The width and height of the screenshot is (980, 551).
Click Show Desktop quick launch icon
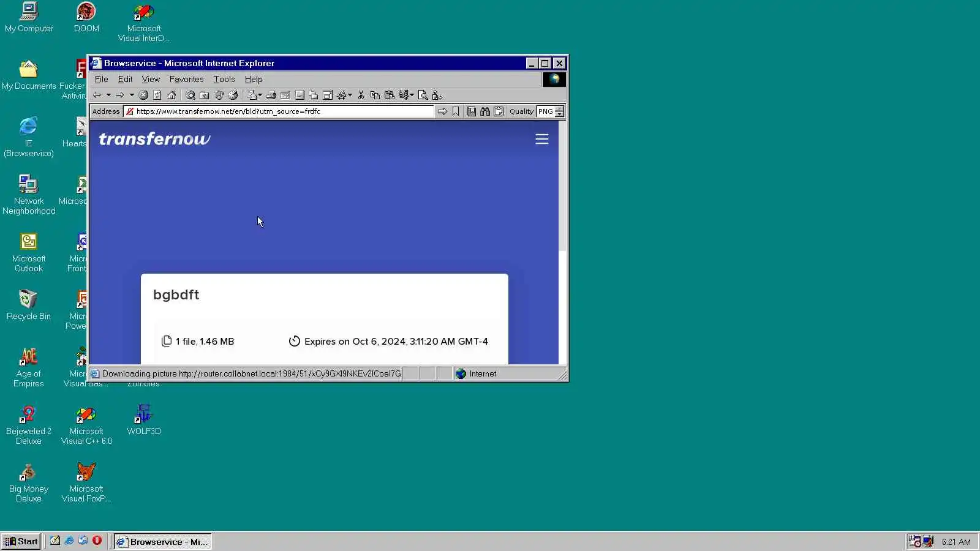[55, 541]
